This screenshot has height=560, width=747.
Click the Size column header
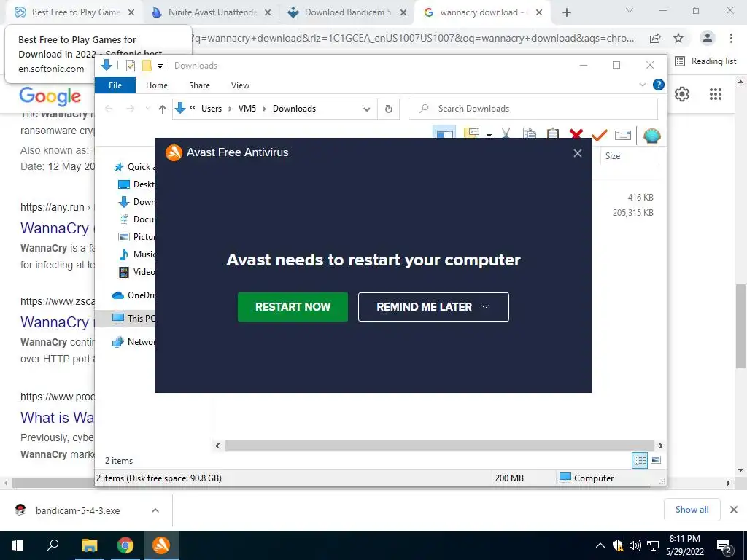[612, 156]
